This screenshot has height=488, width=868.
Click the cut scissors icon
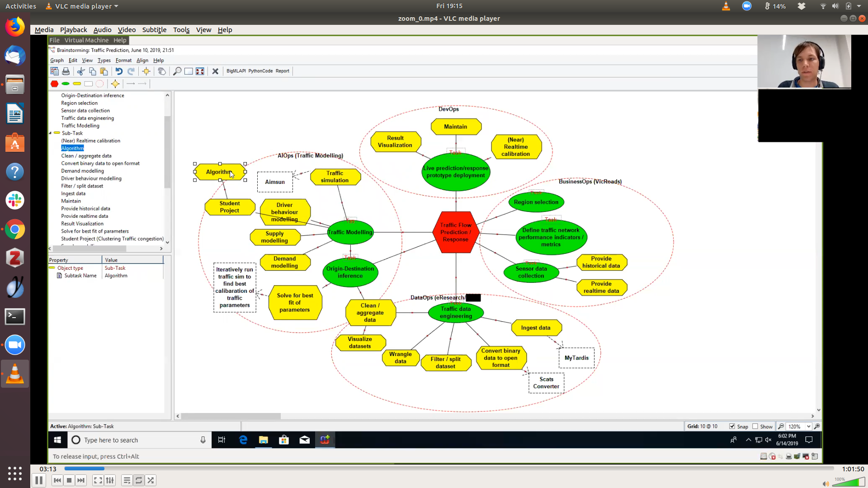coord(81,71)
